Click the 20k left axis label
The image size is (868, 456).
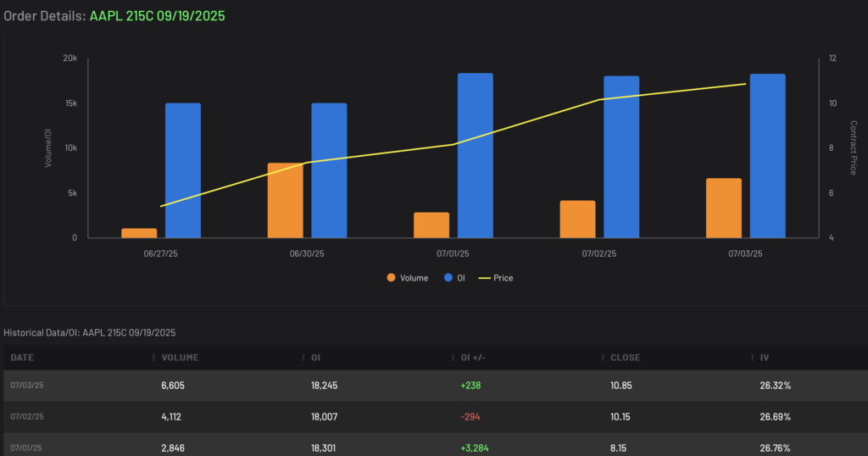click(70, 58)
